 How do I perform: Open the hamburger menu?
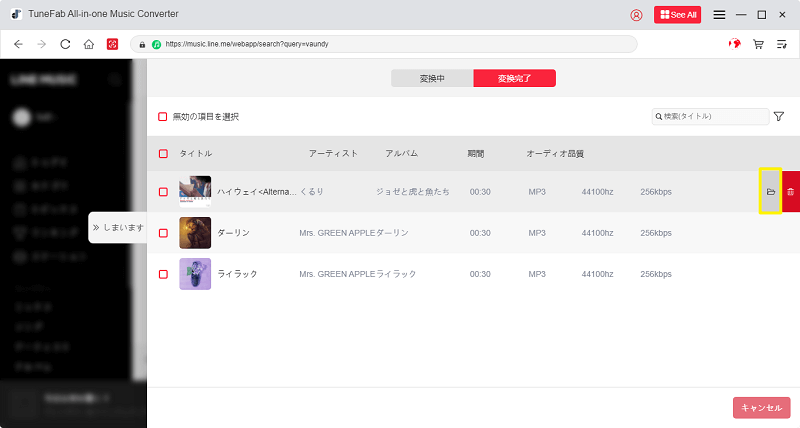click(719, 15)
